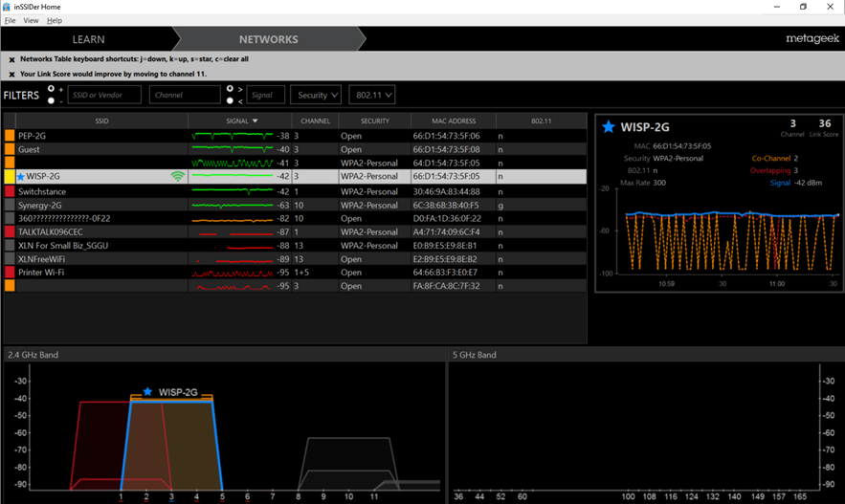Click the blue star on 2.4 GHz graph label

coord(147,391)
